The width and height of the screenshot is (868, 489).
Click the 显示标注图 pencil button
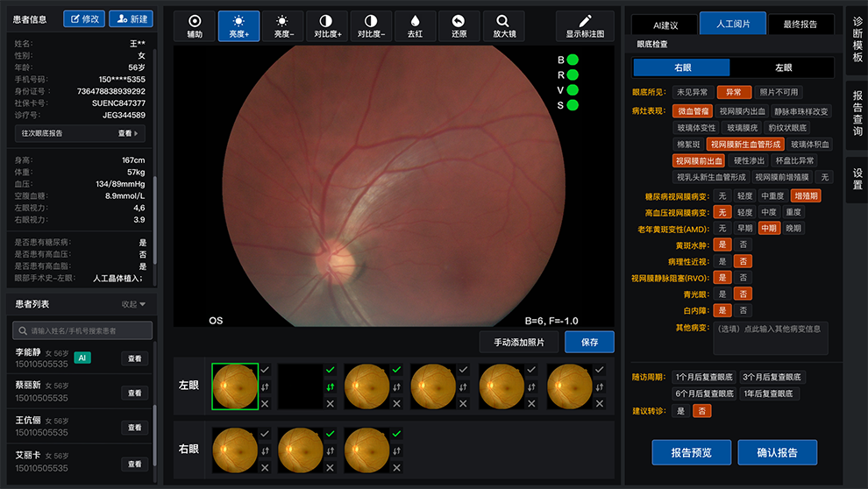point(585,26)
